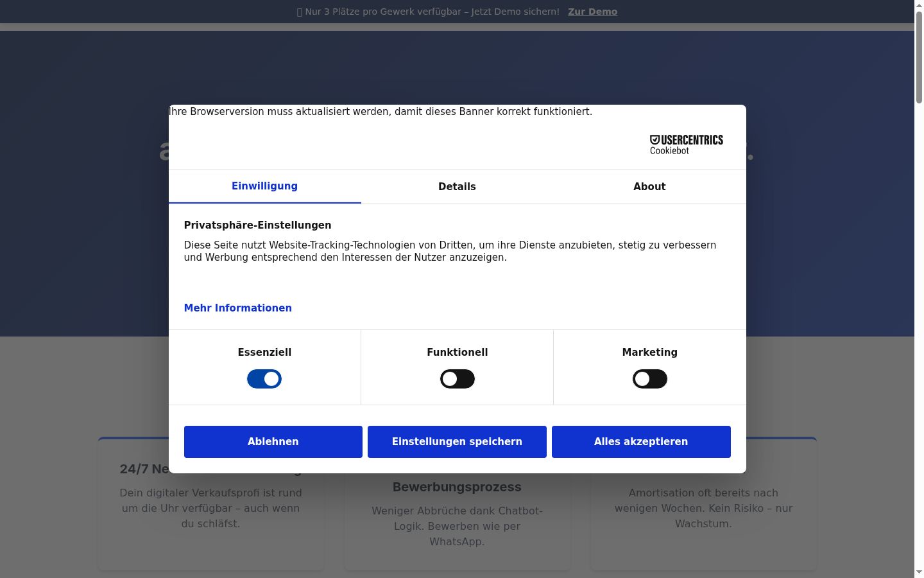Open the Mehr Informationen link

click(237, 308)
